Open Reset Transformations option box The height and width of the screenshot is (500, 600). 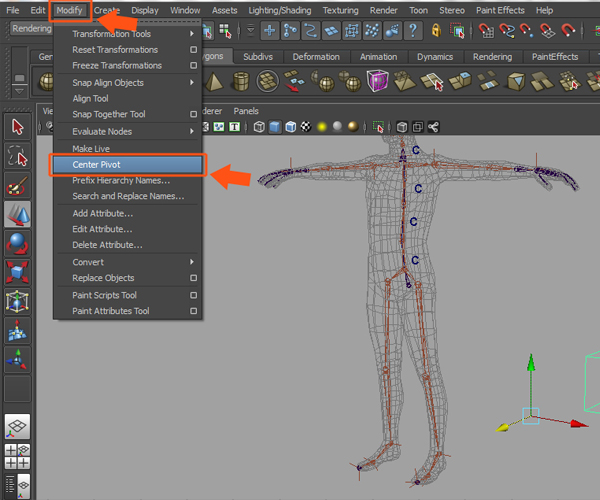[x=194, y=50]
